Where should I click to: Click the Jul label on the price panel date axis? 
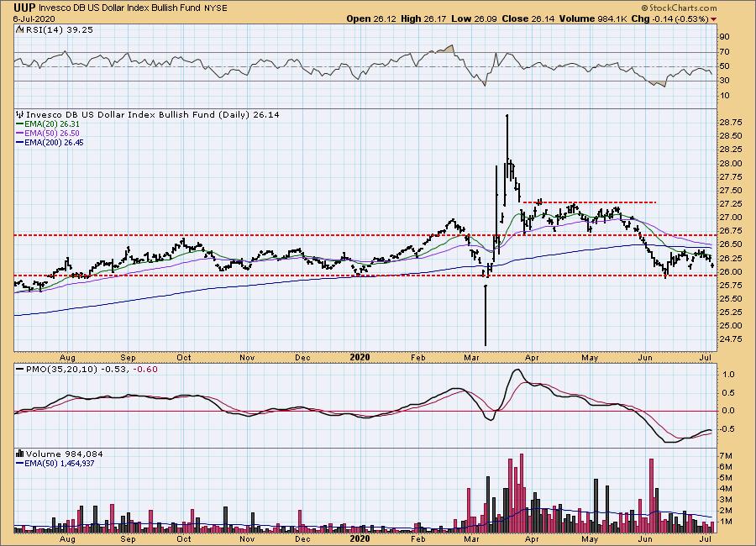point(705,357)
